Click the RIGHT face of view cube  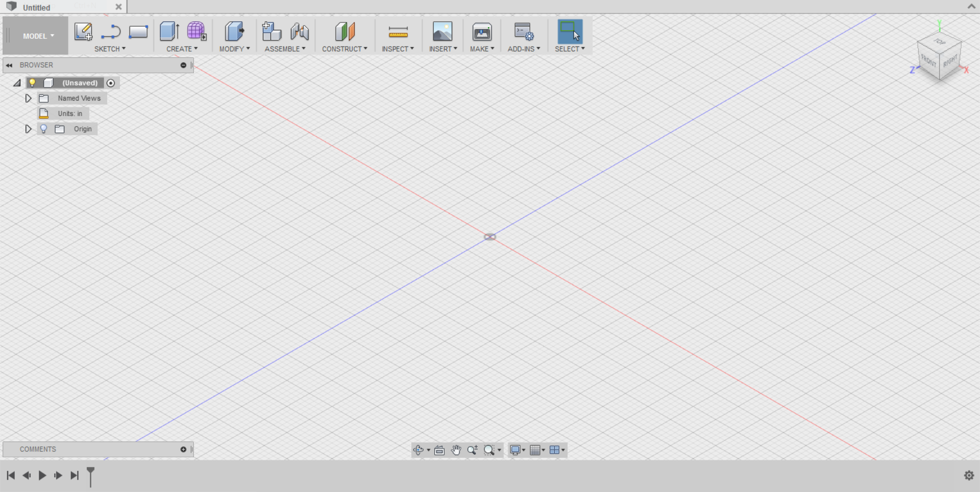950,61
